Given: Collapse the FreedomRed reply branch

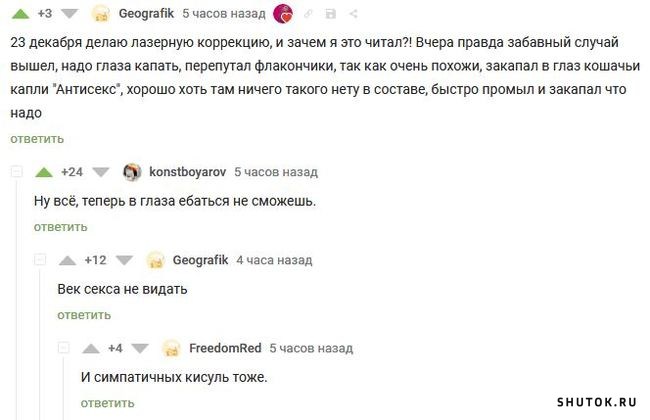Looking at the screenshot, I should click(x=65, y=348).
